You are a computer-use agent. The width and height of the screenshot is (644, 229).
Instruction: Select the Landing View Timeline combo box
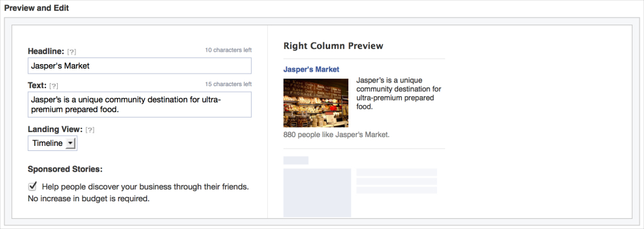(x=52, y=143)
